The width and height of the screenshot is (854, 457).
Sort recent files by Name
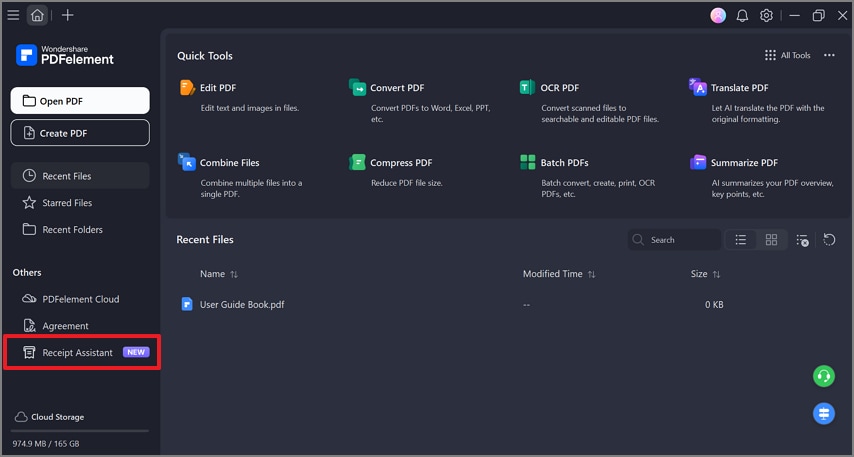[x=219, y=274]
